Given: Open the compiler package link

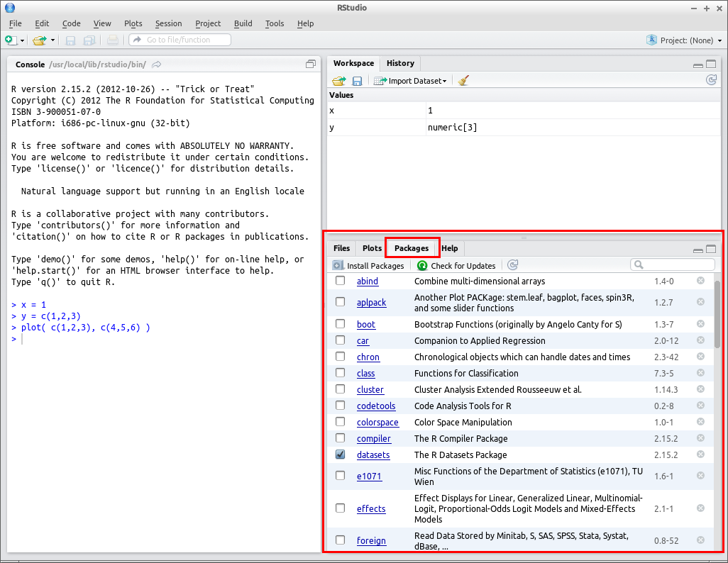Looking at the screenshot, I should [x=374, y=438].
